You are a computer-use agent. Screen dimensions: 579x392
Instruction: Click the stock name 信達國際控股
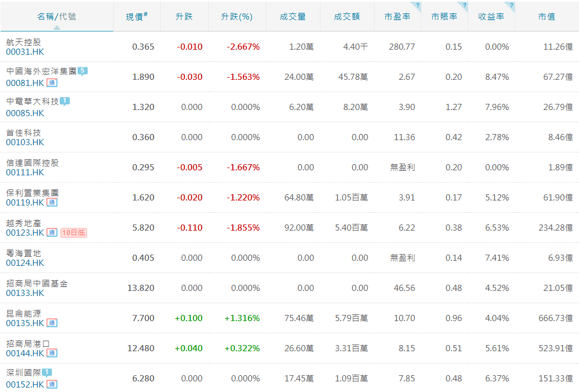[32, 163]
